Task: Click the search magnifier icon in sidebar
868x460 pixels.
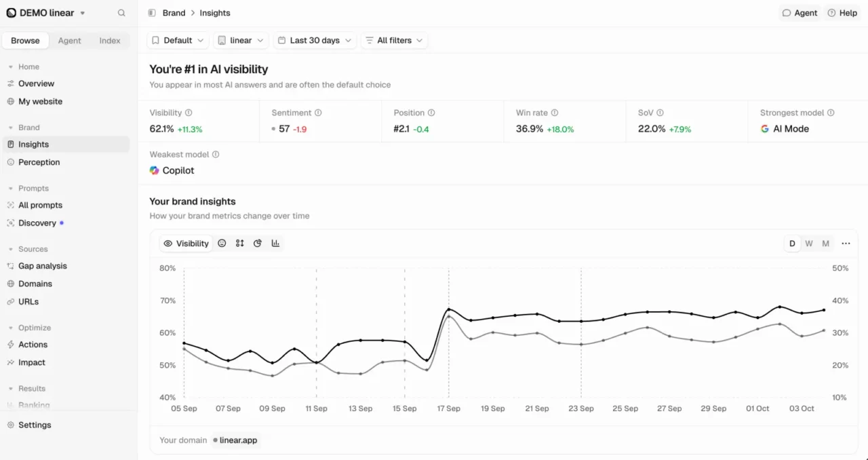Action: point(121,13)
